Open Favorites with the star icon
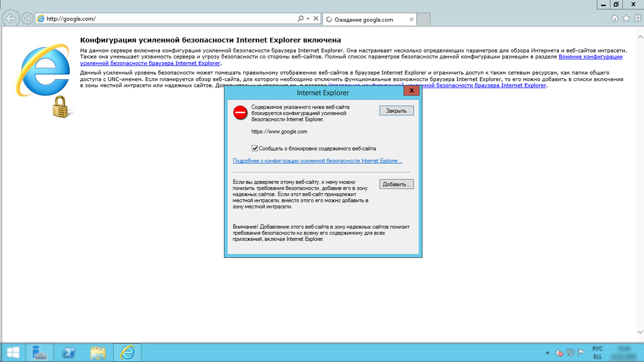The image size is (644, 362). [x=626, y=18]
